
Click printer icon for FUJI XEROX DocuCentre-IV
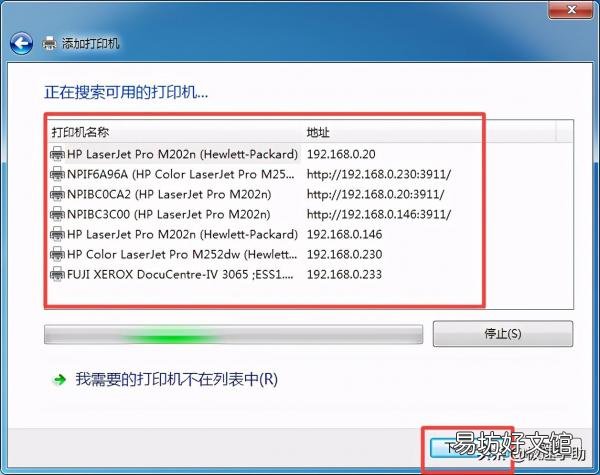coord(57,274)
